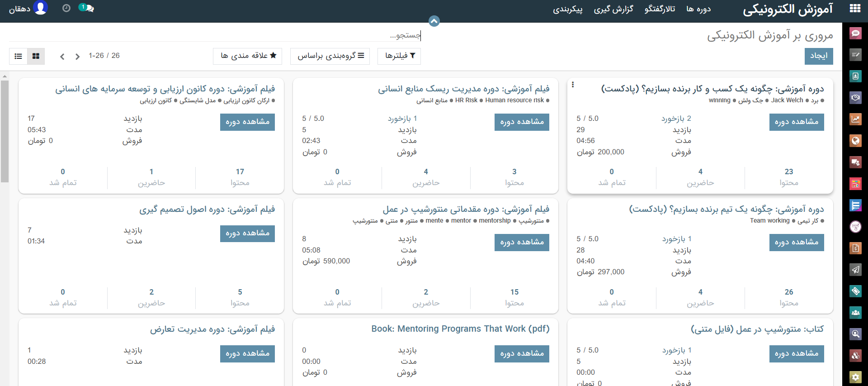Screen dimensions: 868x386
Task: Switch to kanban grid view
Action: tap(36, 56)
